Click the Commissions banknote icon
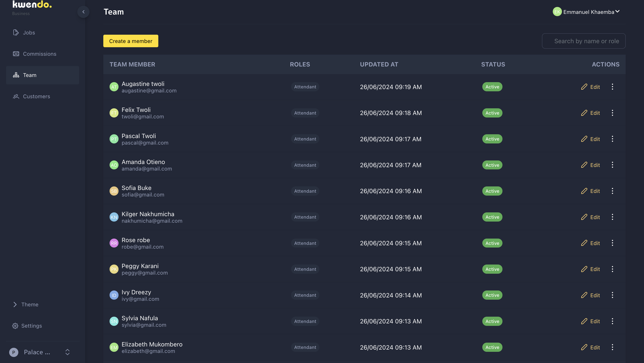644x363 pixels. (16, 54)
